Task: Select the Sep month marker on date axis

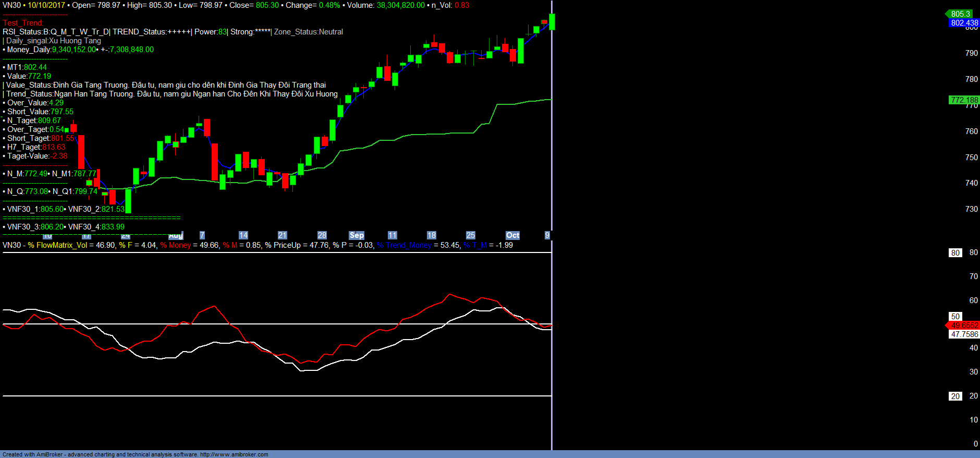Action: tap(357, 235)
